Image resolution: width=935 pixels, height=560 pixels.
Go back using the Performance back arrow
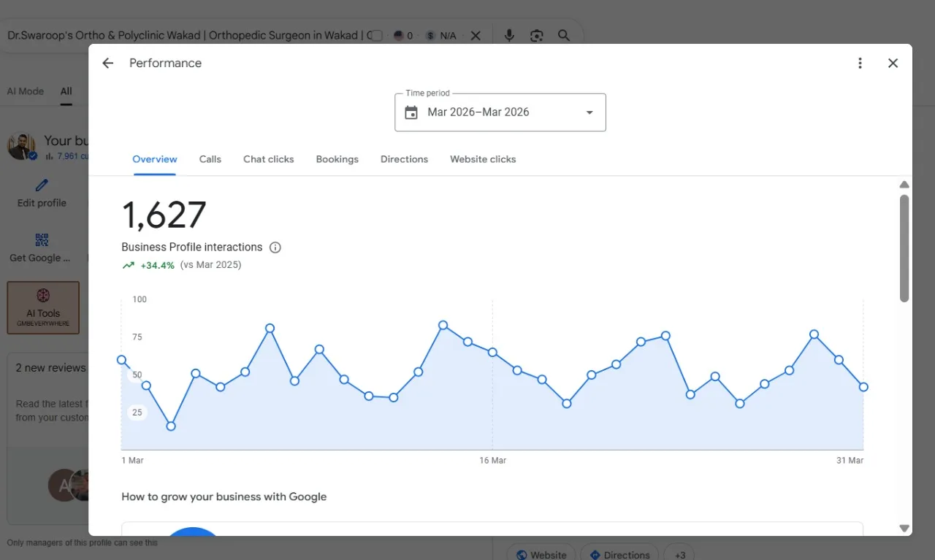click(108, 64)
